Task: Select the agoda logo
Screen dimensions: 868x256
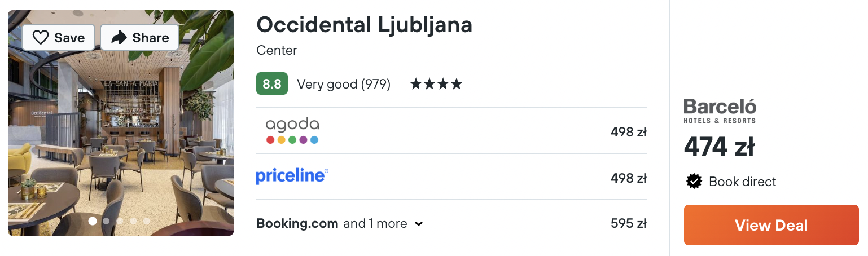Action: [292, 131]
